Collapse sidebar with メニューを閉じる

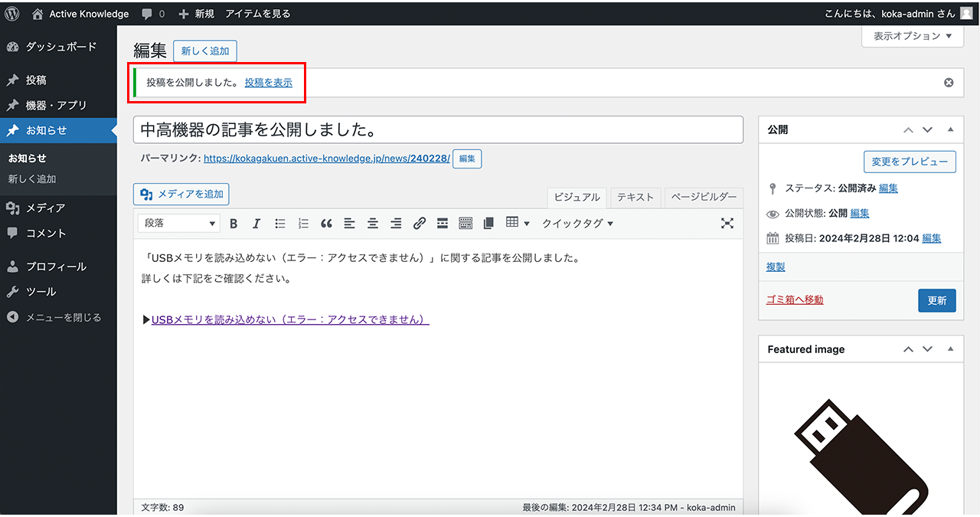58,318
